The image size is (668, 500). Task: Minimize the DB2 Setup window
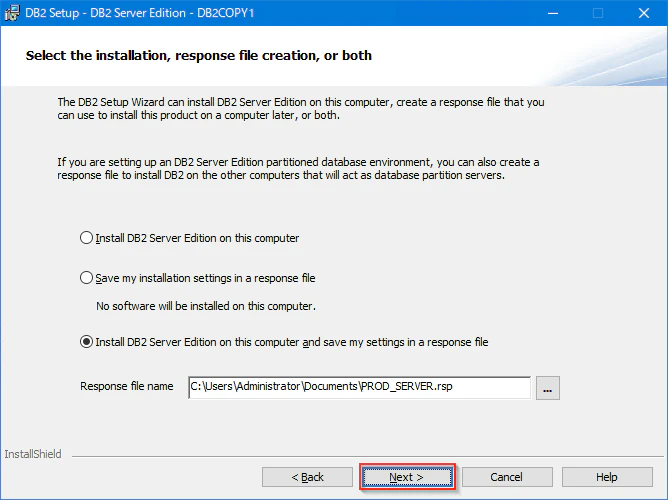(553, 13)
